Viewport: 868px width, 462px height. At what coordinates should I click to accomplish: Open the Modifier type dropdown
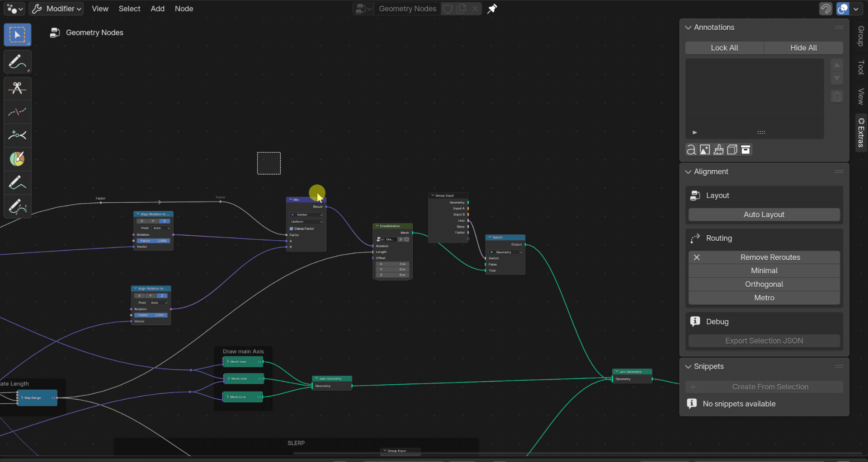pos(56,9)
